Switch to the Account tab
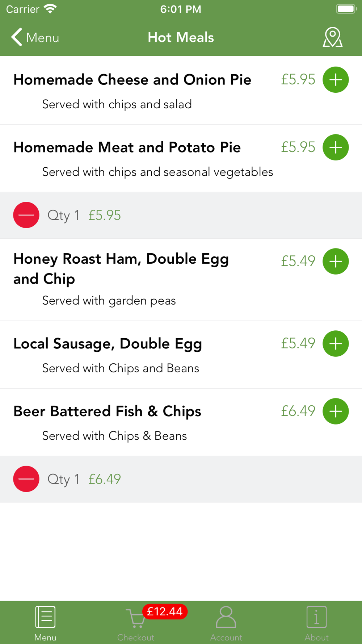362x644 pixels. coord(226,623)
